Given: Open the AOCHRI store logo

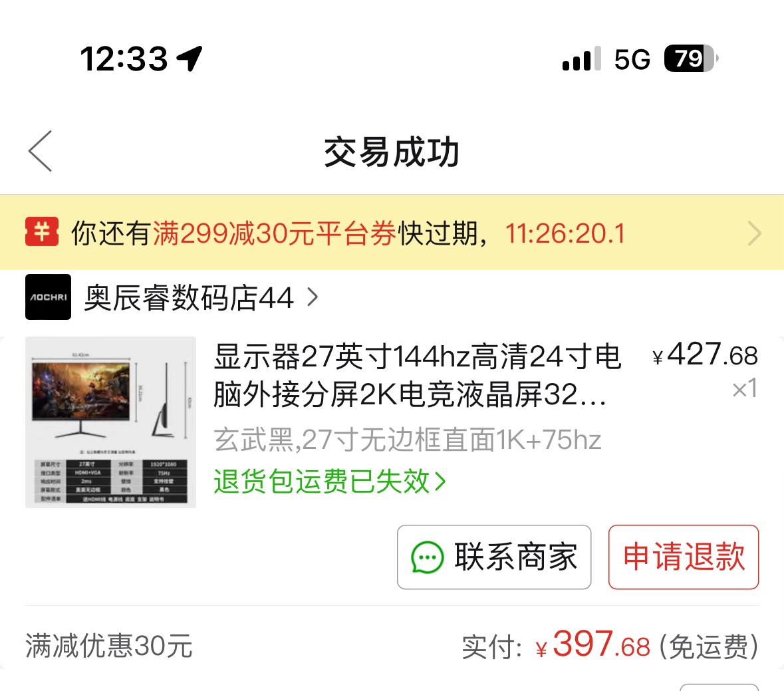Looking at the screenshot, I should tap(48, 297).
